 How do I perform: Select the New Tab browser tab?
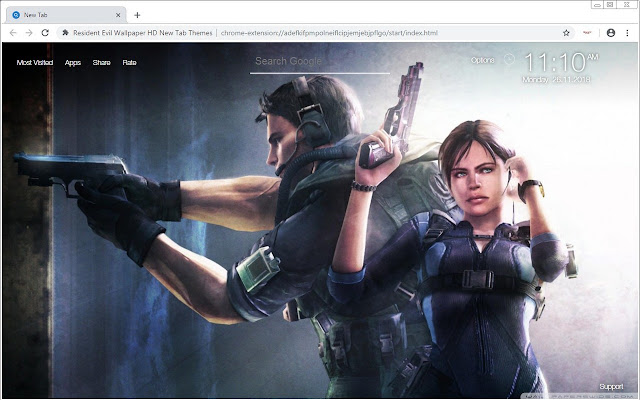pos(66,15)
